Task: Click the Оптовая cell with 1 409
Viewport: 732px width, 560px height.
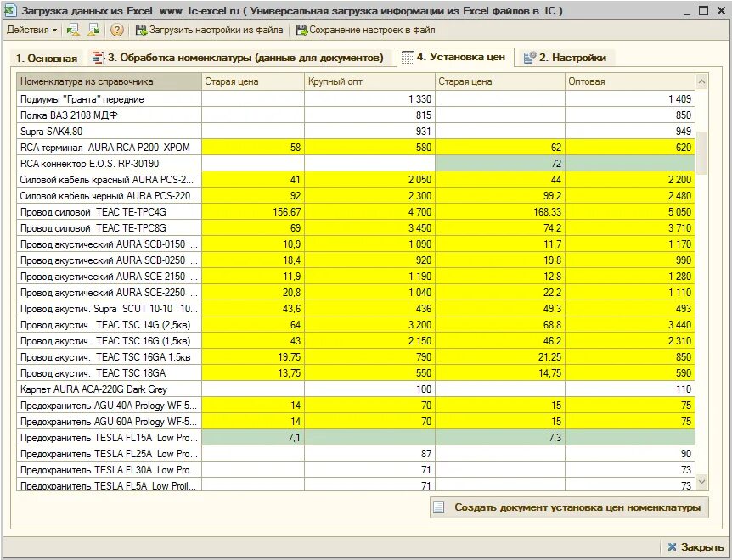Action: [630, 99]
